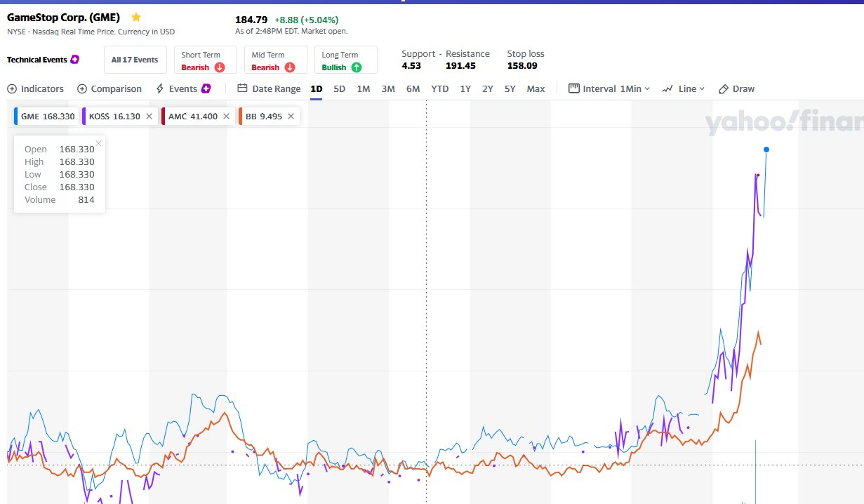Image resolution: width=864 pixels, height=504 pixels.
Task: Switch to the 1M date range
Action: pos(364,89)
